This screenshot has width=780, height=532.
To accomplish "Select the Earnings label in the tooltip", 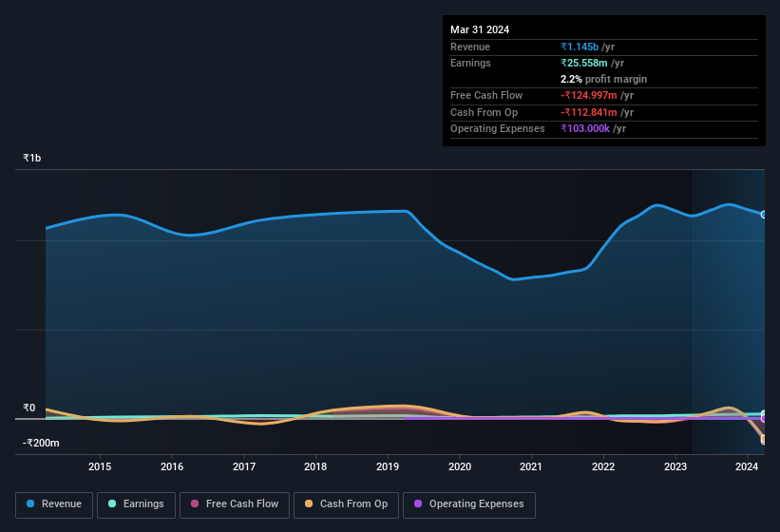I will 470,63.
